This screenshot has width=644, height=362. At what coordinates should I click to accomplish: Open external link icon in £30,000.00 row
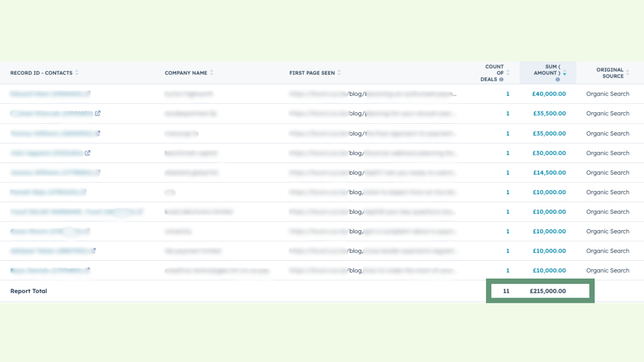(88, 153)
